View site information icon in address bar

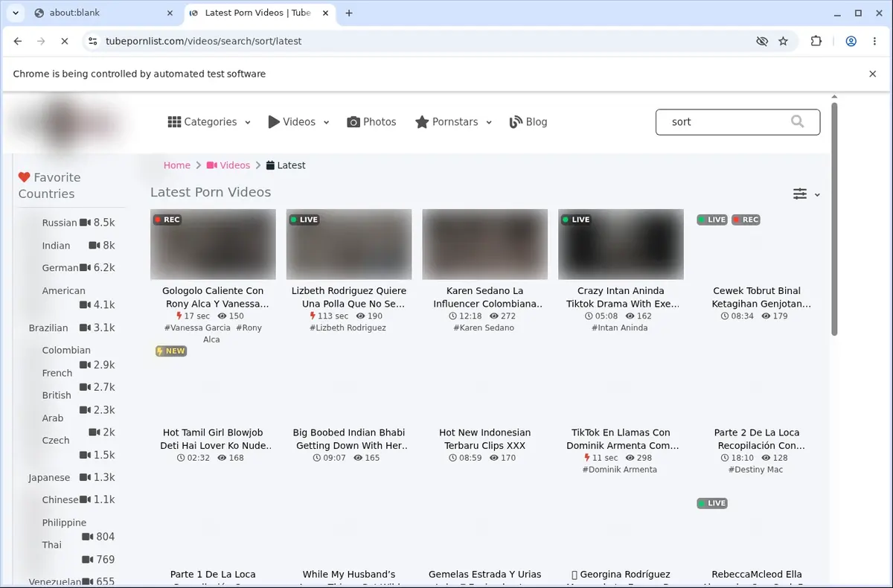92,42
